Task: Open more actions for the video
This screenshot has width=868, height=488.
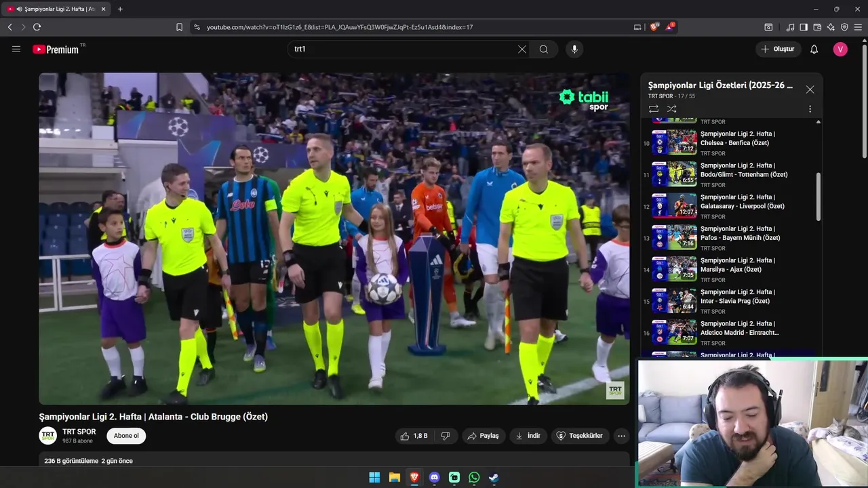Action: 621,436
